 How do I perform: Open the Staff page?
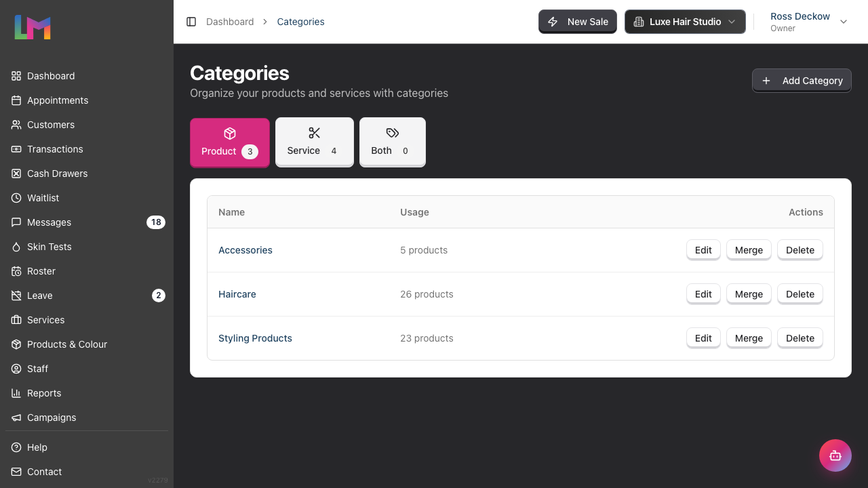[x=87, y=369]
